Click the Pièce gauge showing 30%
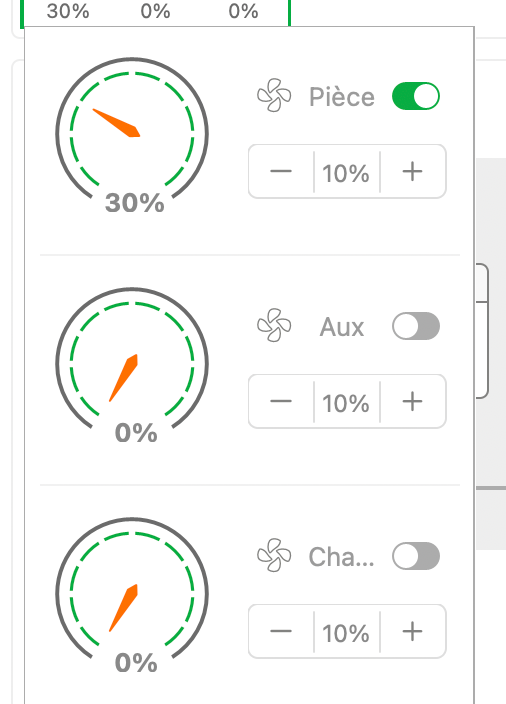The width and height of the screenshot is (506, 704). coord(132,134)
